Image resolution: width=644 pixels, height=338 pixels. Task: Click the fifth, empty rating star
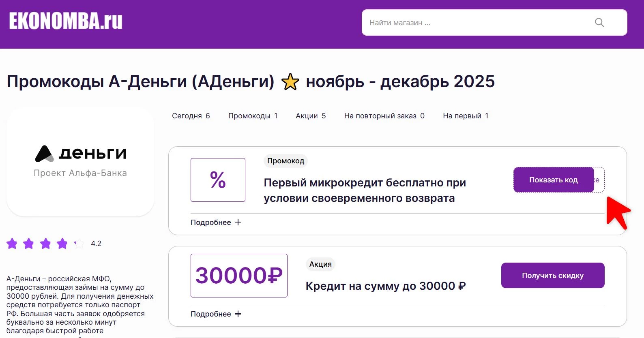79,244
